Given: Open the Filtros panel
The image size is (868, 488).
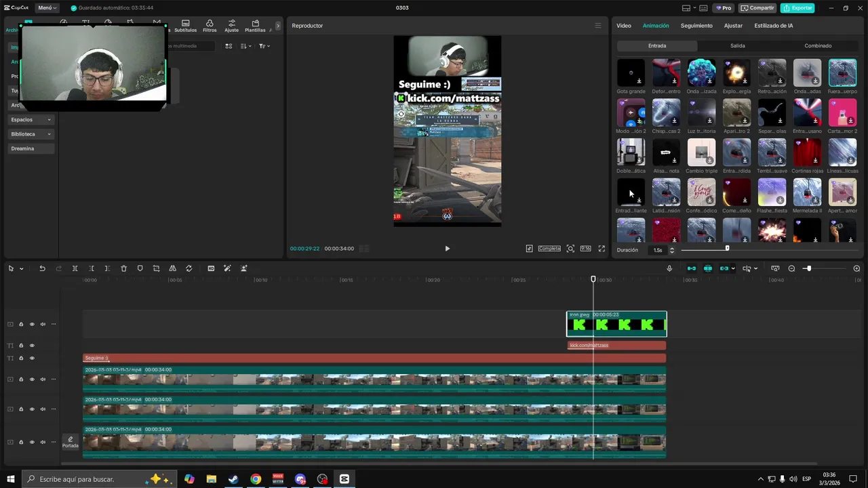Looking at the screenshot, I should 210,26.
